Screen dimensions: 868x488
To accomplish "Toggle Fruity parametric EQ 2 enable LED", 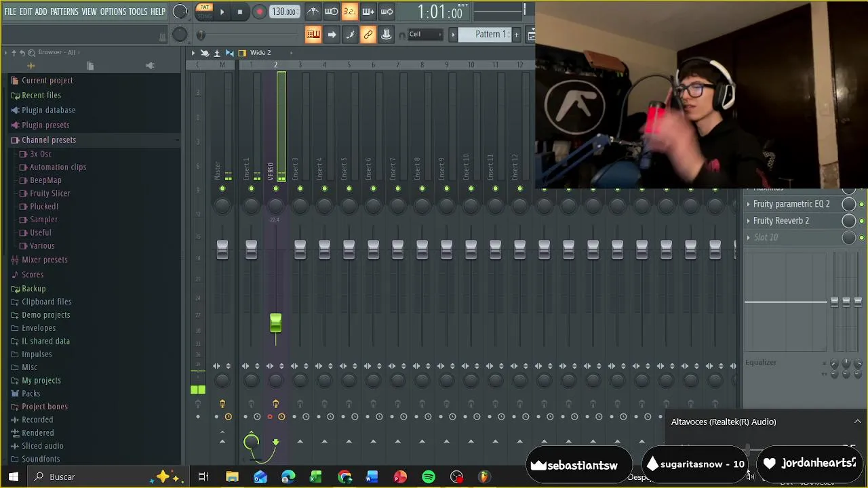I will (862, 204).
